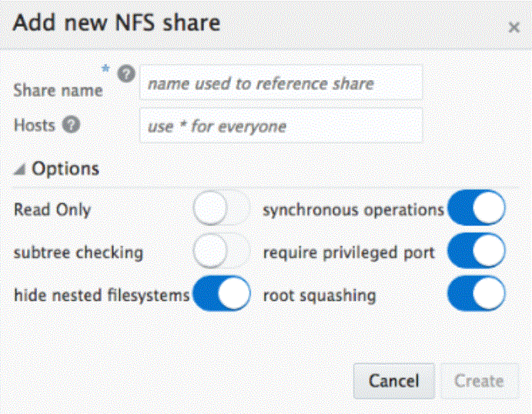Focus the Share name input field
Viewport: 532px width, 414px height.
click(x=281, y=83)
